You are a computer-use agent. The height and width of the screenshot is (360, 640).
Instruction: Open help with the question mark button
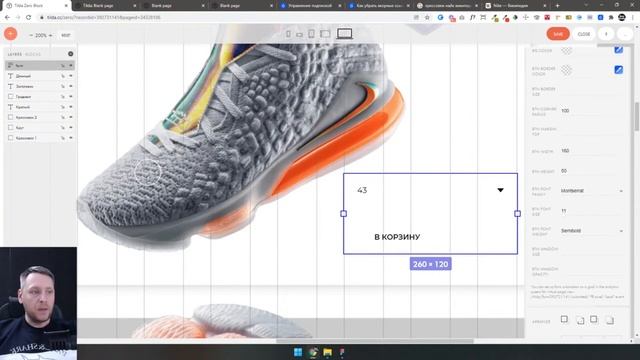[x=606, y=34]
